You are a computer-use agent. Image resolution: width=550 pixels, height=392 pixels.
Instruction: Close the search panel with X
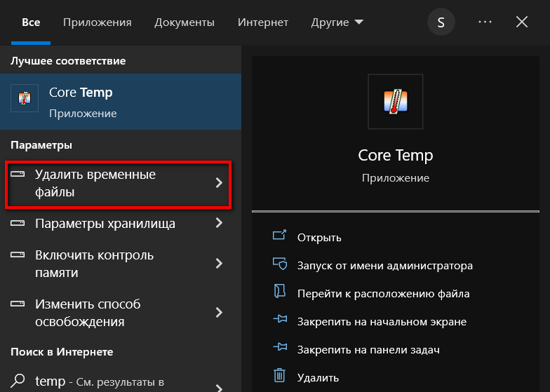[522, 22]
